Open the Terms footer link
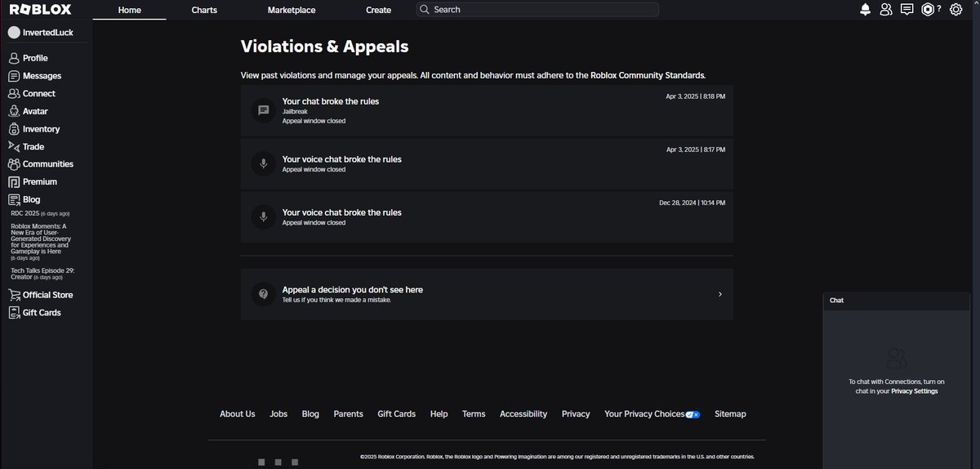 pos(474,414)
